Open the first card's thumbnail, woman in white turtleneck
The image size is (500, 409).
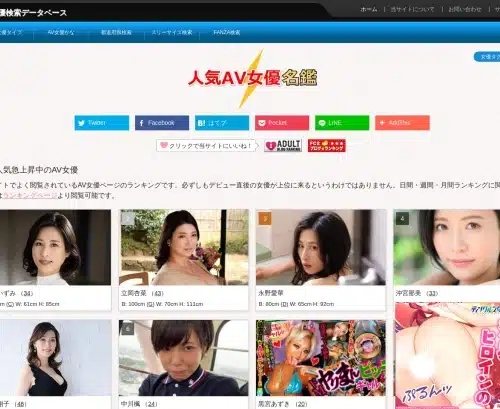pos(55,247)
